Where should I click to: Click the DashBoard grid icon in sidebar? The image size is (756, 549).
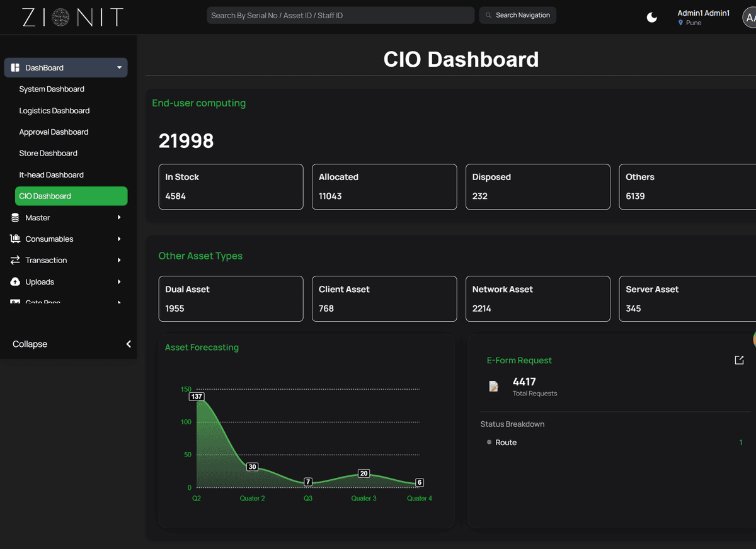pos(15,67)
